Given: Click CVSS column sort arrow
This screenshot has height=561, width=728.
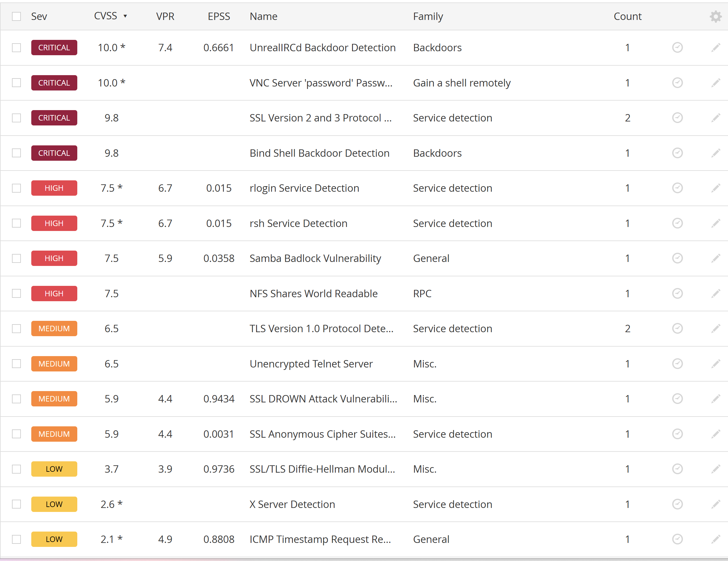Looking at the screenshot, I should 125,16.
